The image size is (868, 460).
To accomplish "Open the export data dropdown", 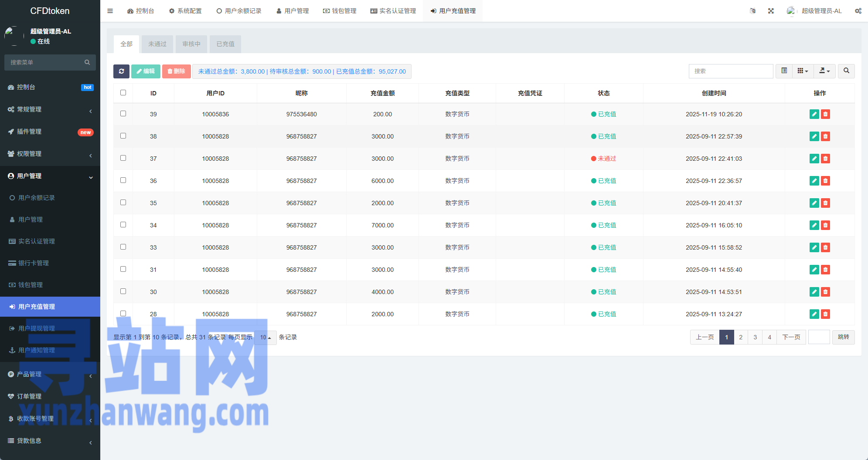I will (x=824, y=71).
